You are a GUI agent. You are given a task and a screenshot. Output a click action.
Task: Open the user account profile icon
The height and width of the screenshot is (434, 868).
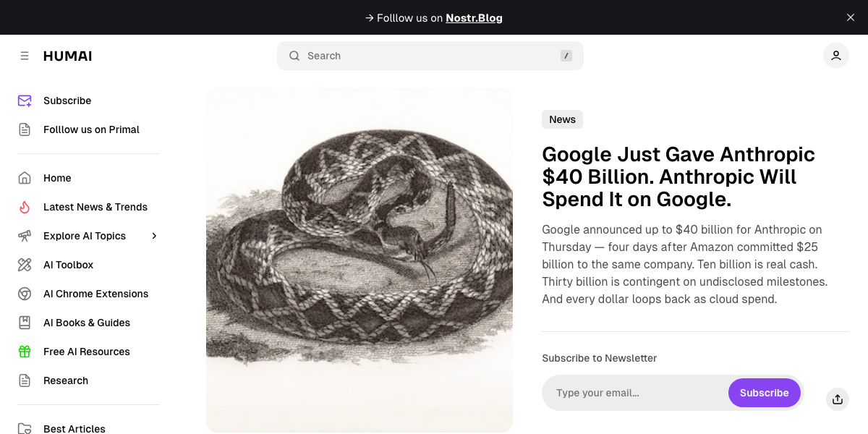835,56
